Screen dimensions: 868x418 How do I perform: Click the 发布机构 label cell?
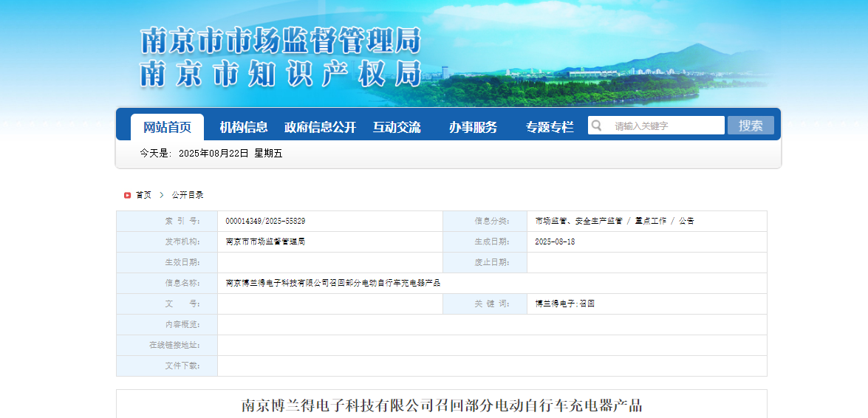pyautogui.click(x=167, y=241)
